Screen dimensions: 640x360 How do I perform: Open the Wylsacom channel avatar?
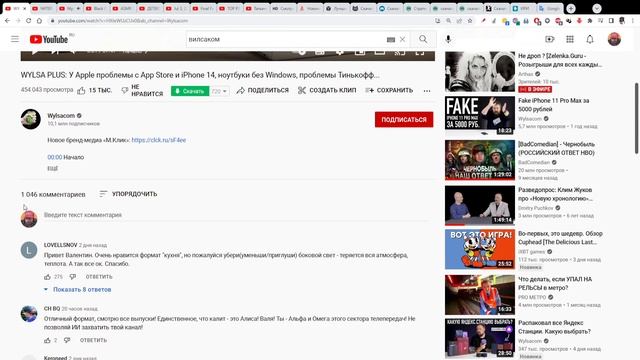31,119
